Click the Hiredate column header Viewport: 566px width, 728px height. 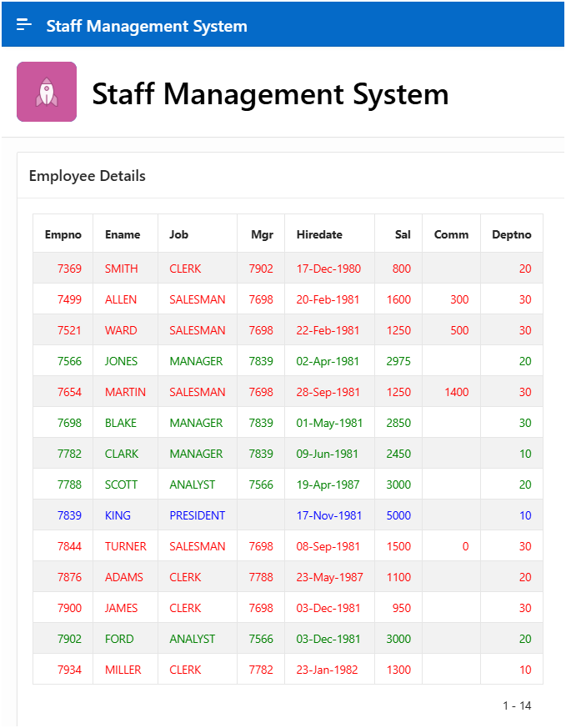(x=319, y=234)
